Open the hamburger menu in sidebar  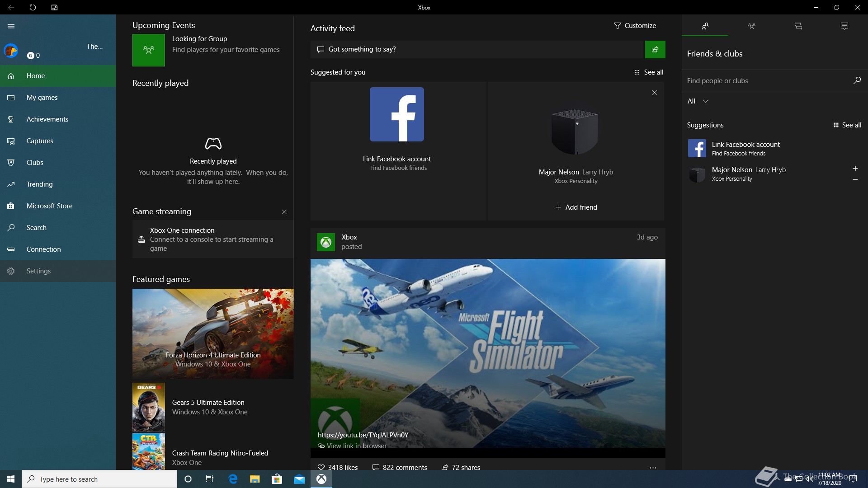pos(11,26)
